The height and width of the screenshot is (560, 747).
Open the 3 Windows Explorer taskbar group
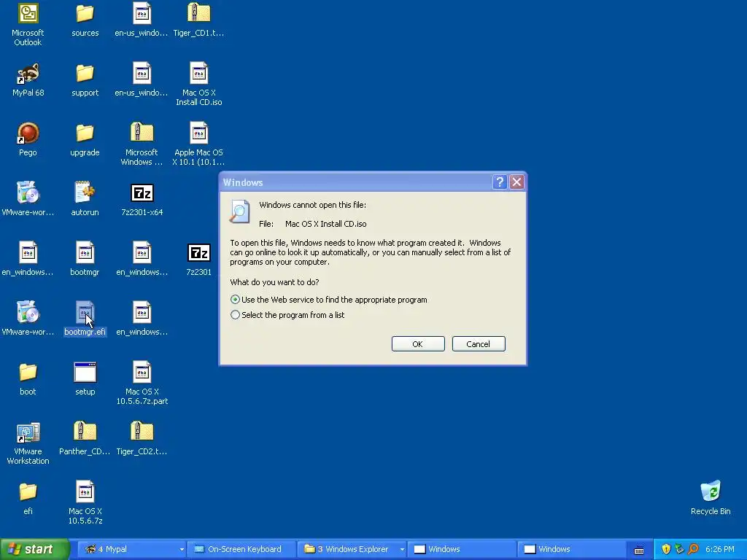coord(350,549)
